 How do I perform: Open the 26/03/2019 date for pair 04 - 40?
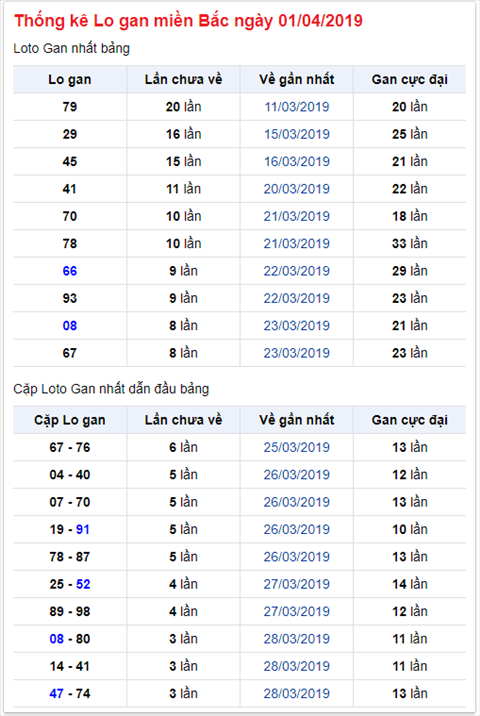pos(297,475)
